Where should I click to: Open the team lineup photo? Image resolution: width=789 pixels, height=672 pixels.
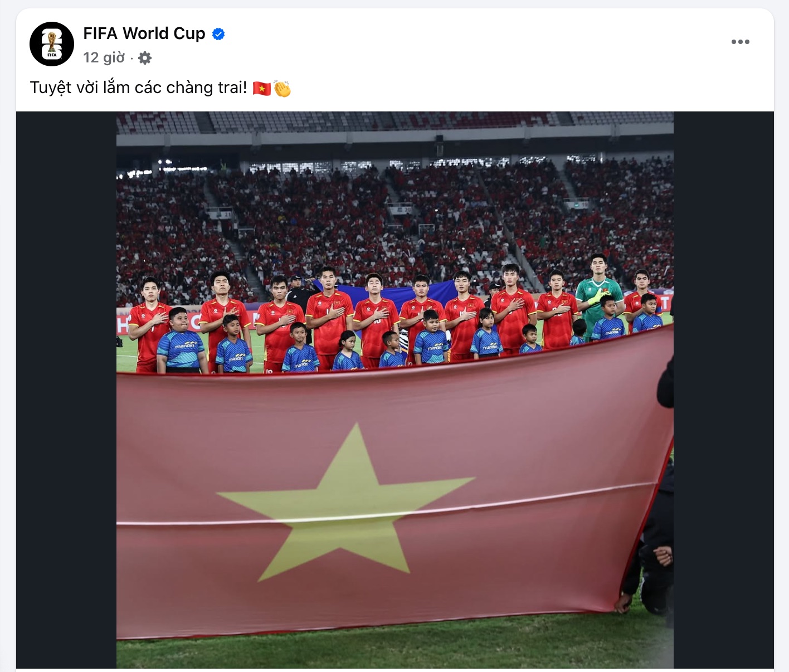point(394,389)
